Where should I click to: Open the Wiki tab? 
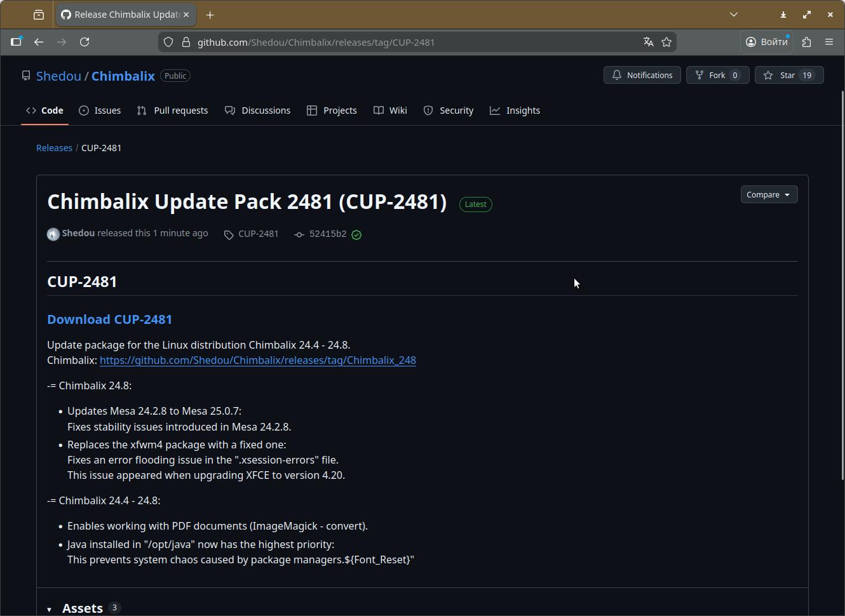tap(390, 110)
